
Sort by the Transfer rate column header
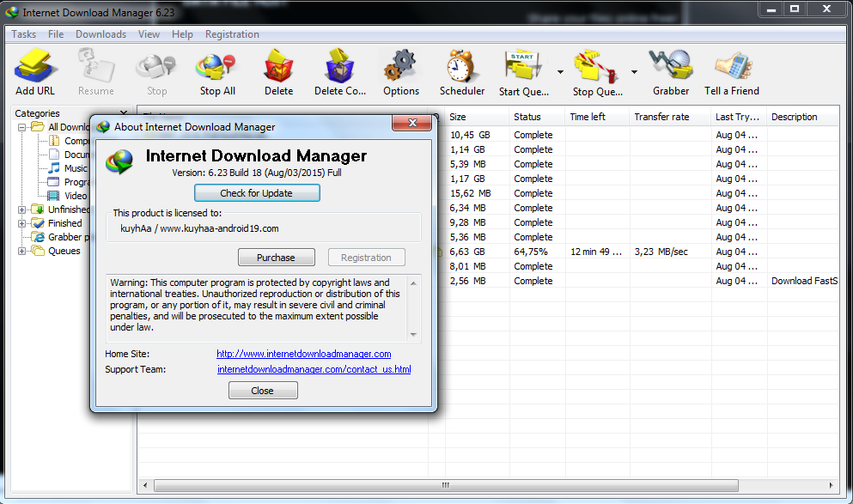(670, 117)
